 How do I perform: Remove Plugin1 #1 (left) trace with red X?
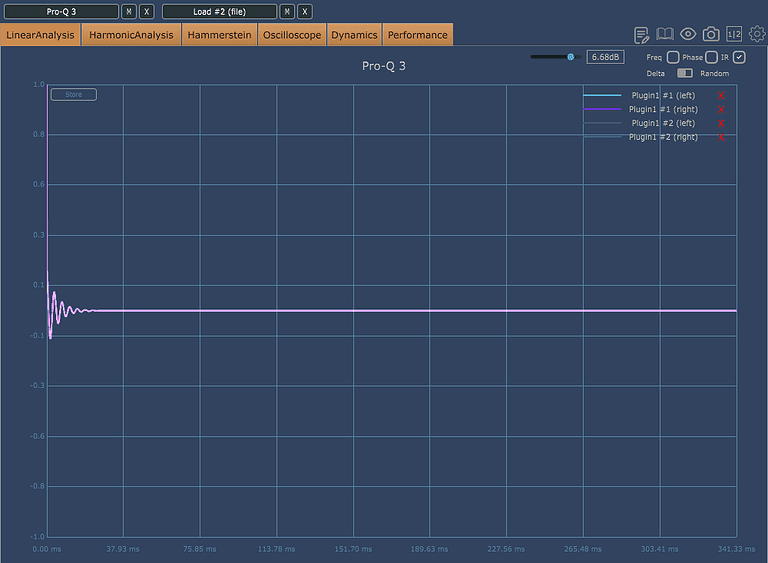click(720, 95)
